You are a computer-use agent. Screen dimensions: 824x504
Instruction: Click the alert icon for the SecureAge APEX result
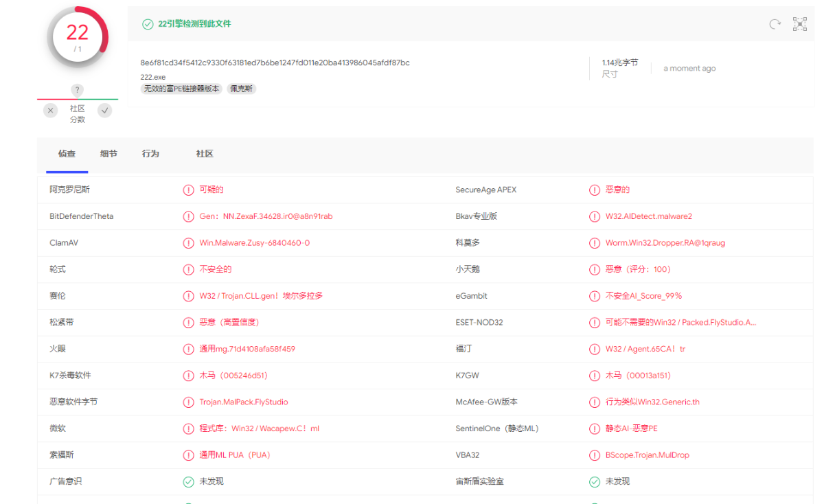[x=595, y=190]
